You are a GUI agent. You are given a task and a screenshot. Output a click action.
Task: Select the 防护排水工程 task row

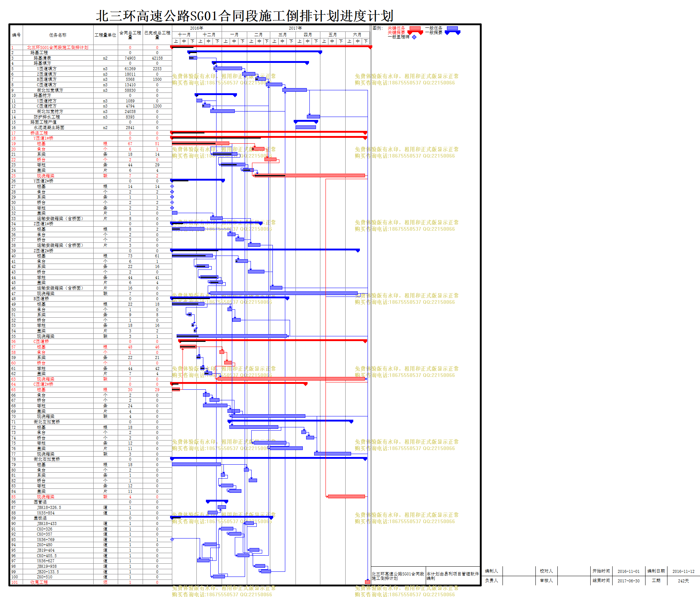pyautogui.click(x=91, y=117)
